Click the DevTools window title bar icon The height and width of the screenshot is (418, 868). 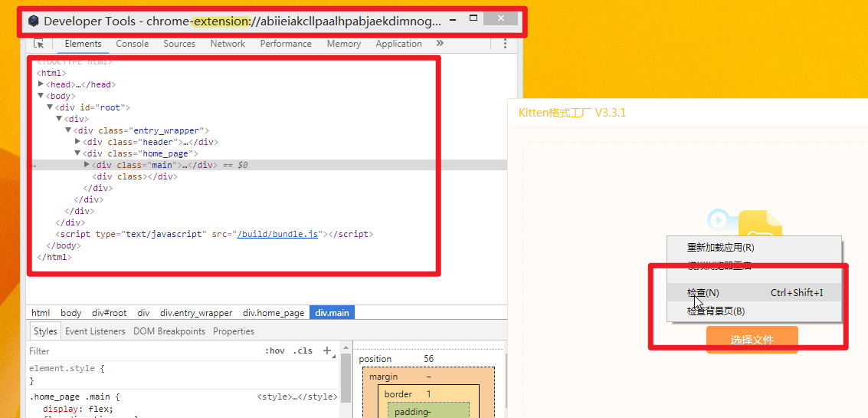33,21
